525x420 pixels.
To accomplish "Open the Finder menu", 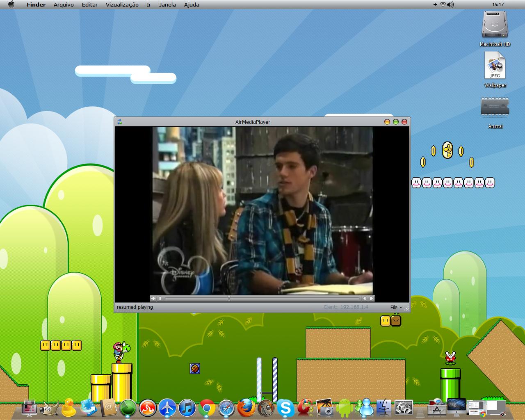I will tap(36, 5).
